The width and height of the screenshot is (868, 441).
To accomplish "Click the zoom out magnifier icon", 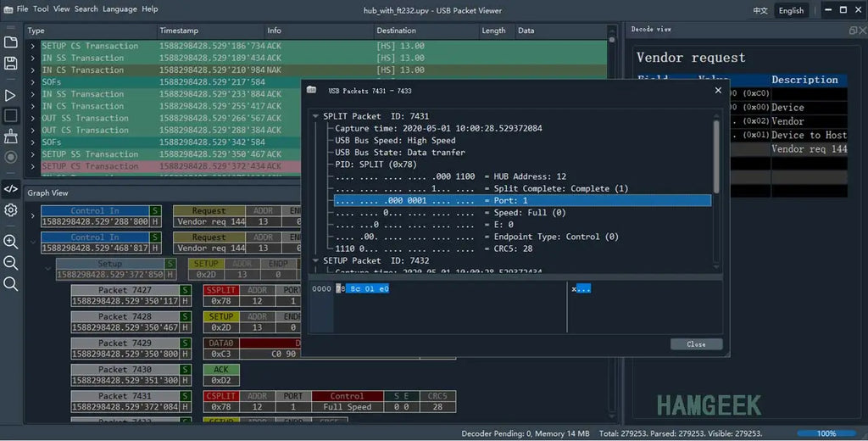I will click(10, 263).
